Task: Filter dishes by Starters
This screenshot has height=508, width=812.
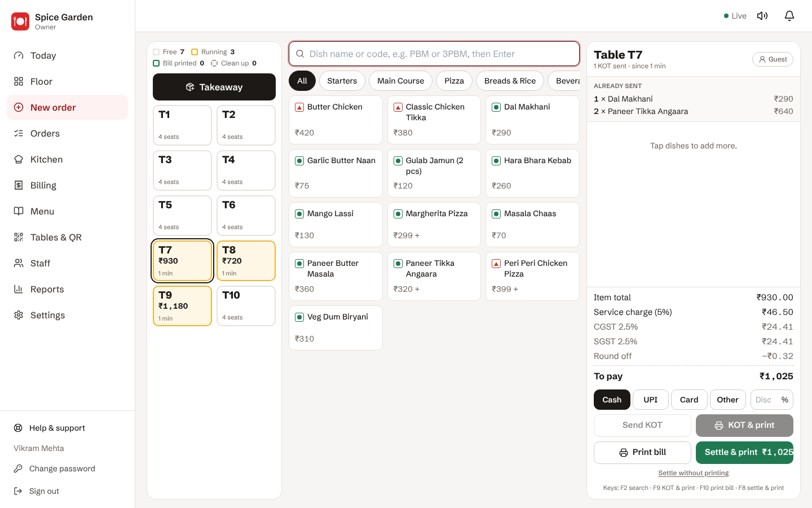Action: pos(342,81)
